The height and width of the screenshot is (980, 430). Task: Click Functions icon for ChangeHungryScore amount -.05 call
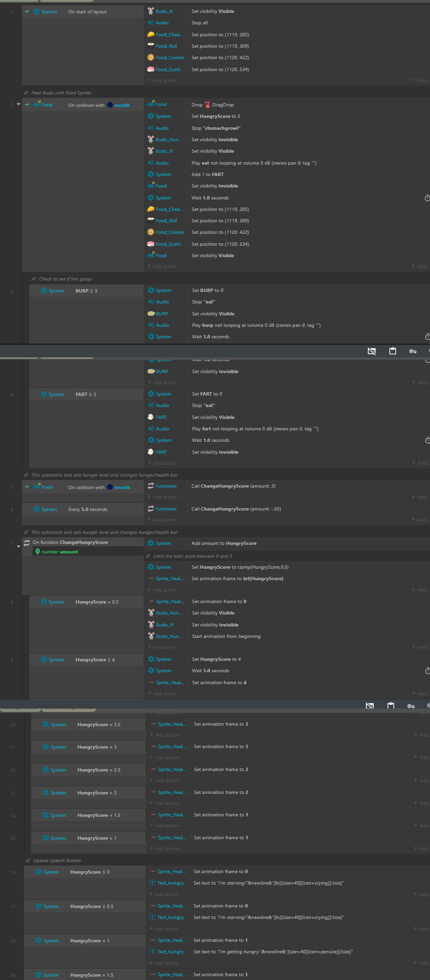pos(151,509)
